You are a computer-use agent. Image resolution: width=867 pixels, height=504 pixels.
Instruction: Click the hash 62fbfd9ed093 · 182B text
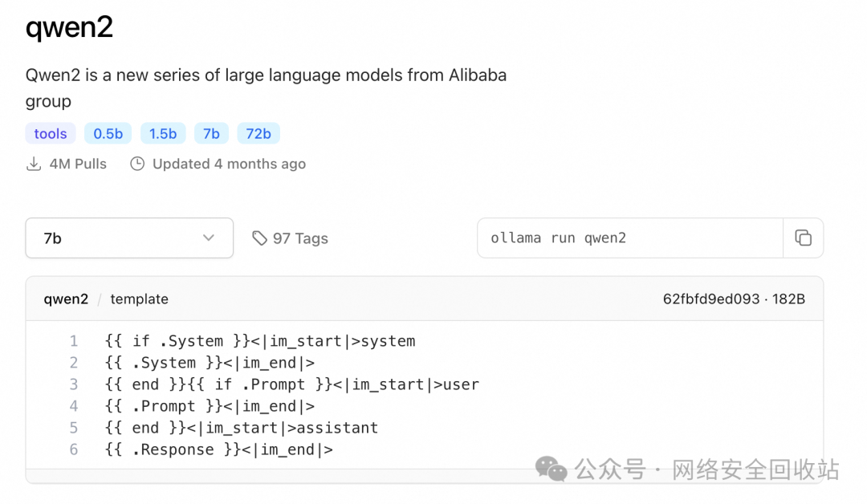click(x=734, y=299)
